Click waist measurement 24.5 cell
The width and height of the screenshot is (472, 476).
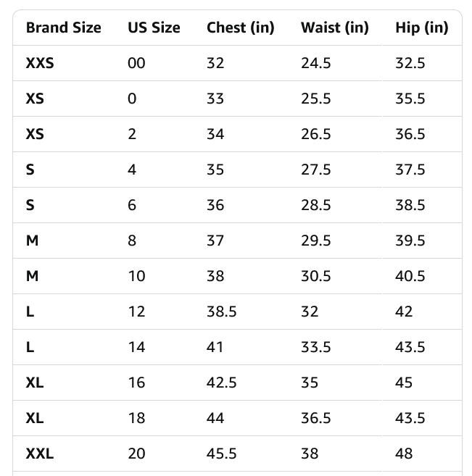315,63
